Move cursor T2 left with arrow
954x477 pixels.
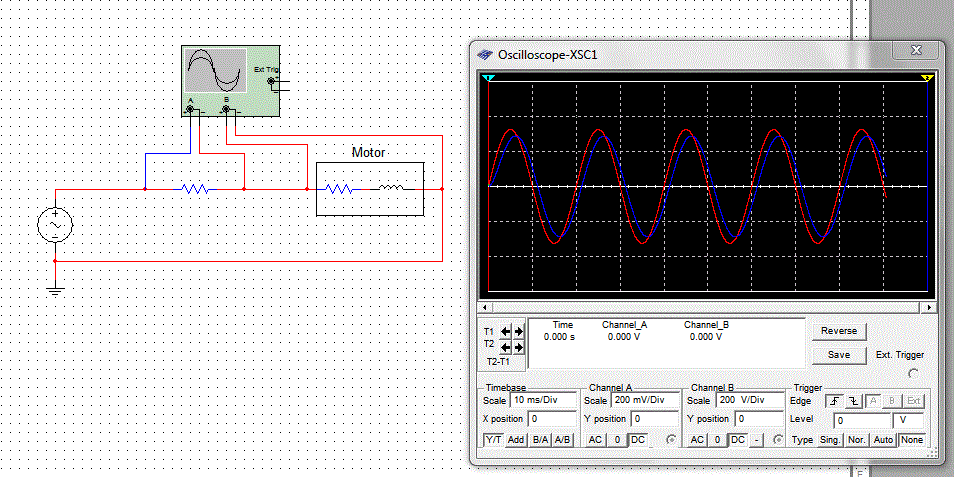coord(505,347)
